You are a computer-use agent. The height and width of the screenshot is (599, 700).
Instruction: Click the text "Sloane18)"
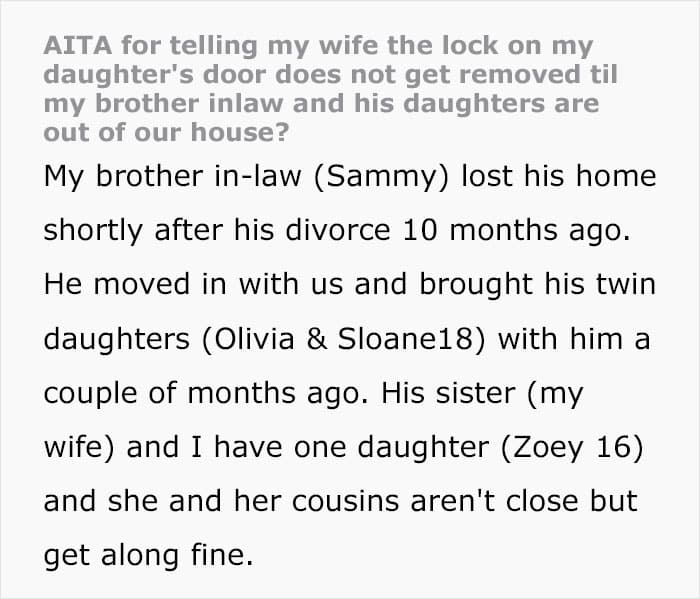click(x=411, y=339)
